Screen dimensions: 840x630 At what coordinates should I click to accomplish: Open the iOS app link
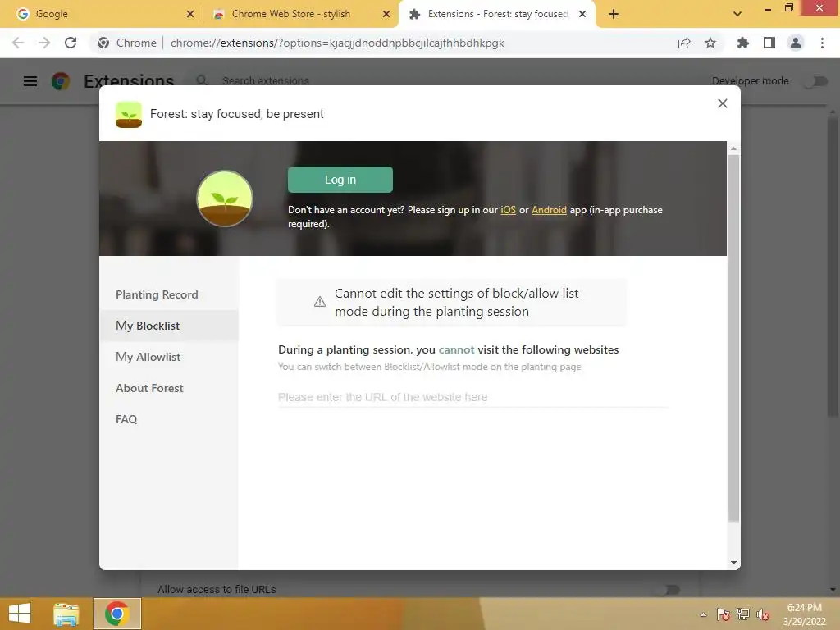coord(508,210)
